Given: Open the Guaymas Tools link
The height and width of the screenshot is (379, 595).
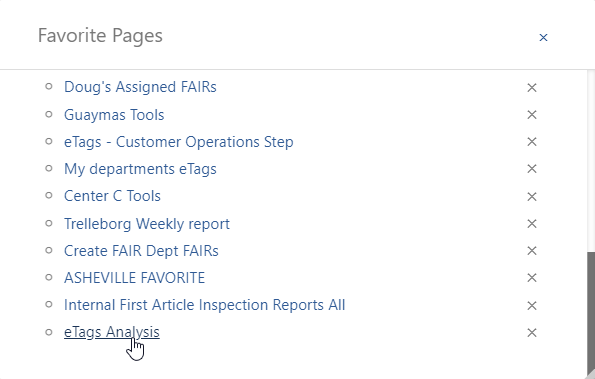Looking at the screenshot, I should (x=114, y=115).
